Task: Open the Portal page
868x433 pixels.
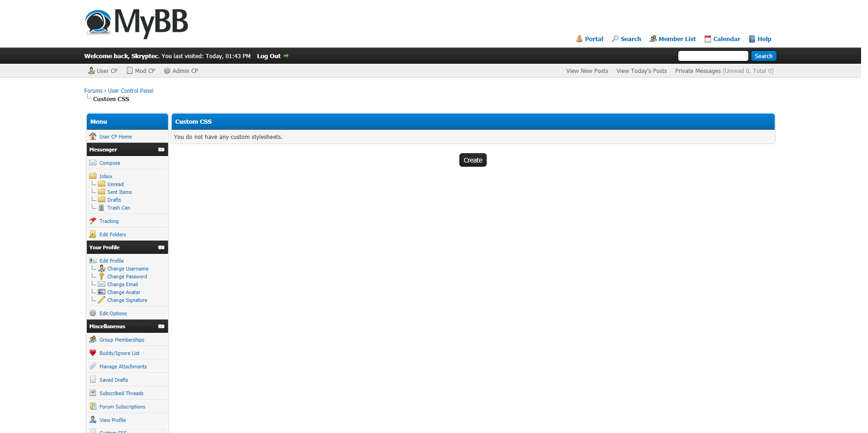Action: click(594, 39)
